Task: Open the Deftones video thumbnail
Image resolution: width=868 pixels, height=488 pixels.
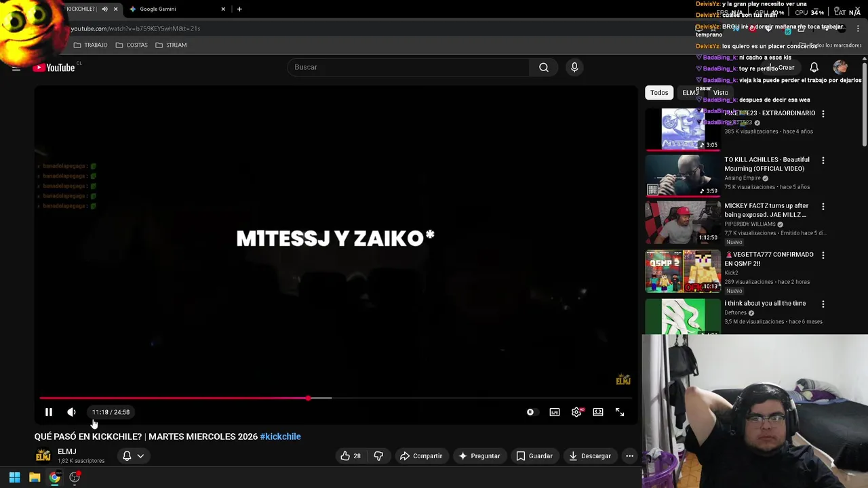Action: [682, 317]
